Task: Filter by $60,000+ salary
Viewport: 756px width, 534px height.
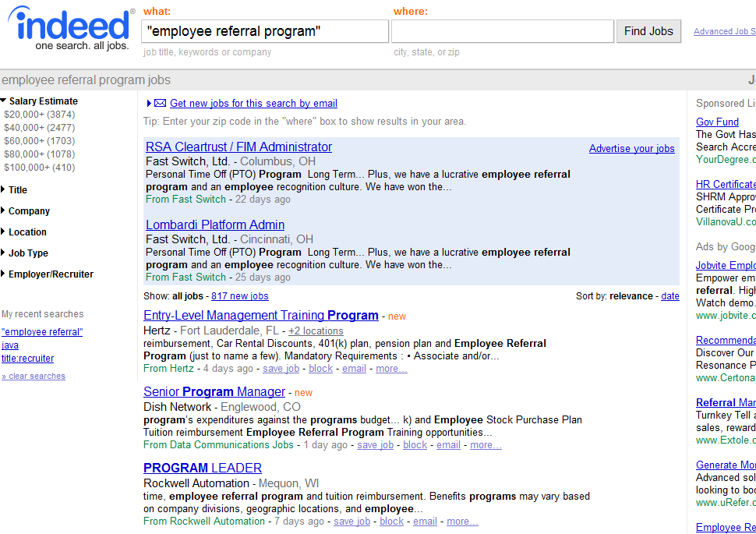Action: pyautogui.click(x=40, y=141)
